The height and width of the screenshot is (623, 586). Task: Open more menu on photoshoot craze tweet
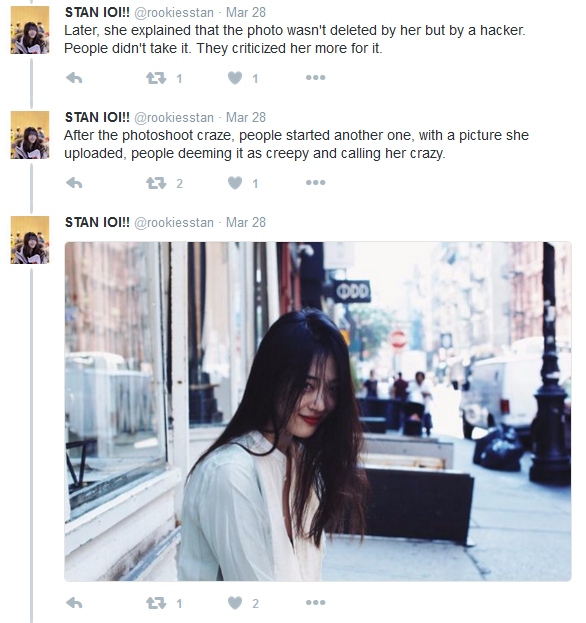315,182
